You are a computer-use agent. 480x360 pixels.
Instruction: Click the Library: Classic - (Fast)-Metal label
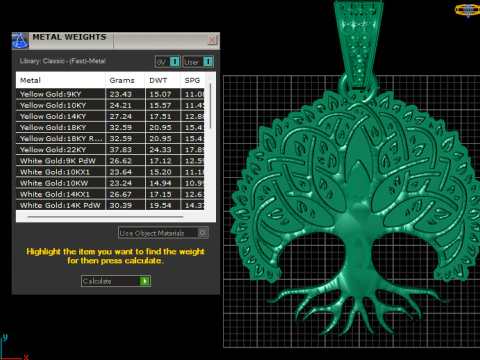click(x=62, y=61)
